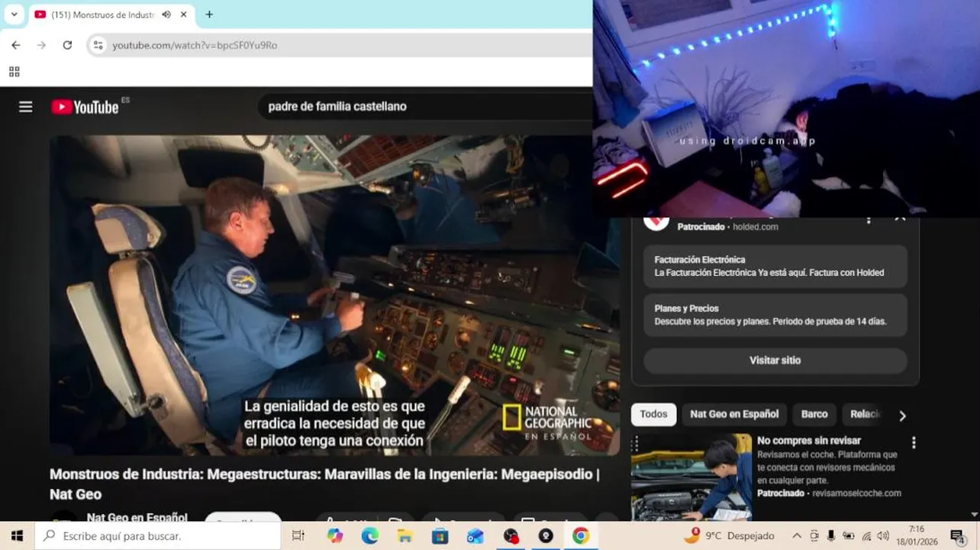Open File Explorer from taskbar
Screen dimensions: 980x550
click(405, 535)
